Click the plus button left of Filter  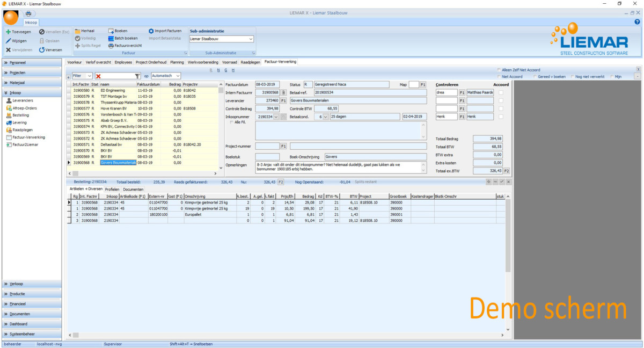[68, 77]
